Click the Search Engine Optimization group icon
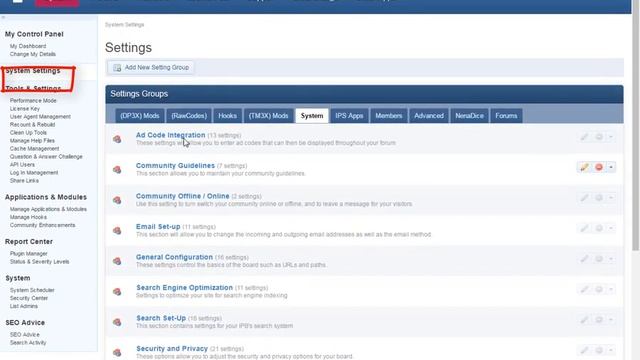The image size is (640, 360). (117, 291)
